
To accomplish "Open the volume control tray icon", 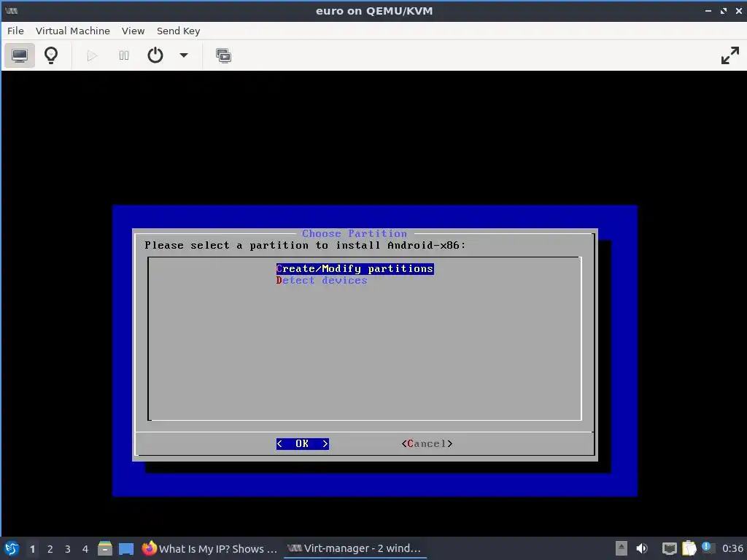I will click(x=642, y=548).
